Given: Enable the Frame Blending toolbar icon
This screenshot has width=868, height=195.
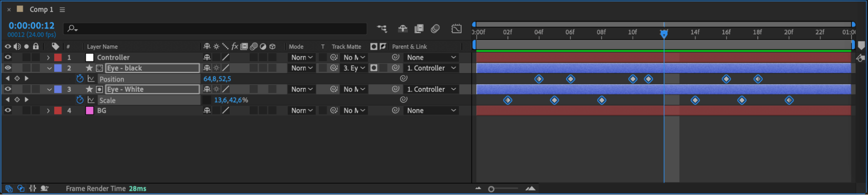Looking at the screenshot, I should (x=419, y=29).
